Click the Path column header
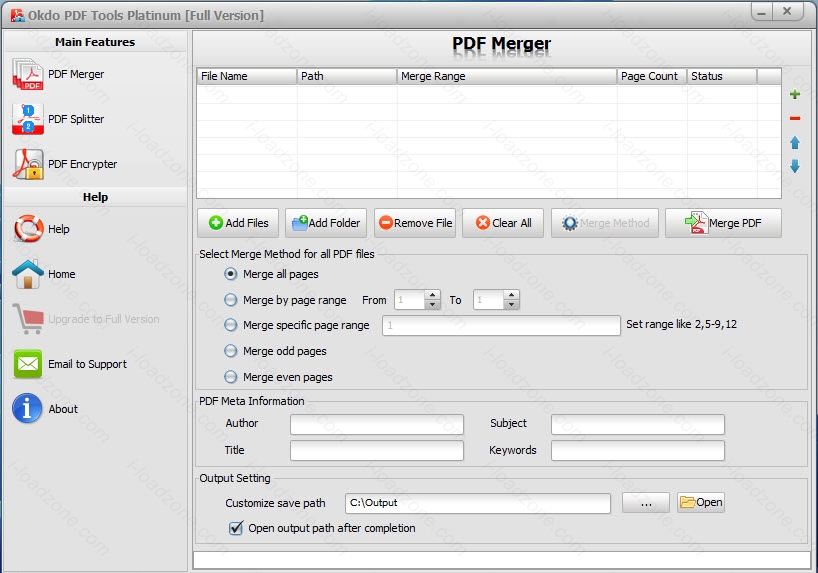This screenshot has height=573, width=818. tap(347, 76)
